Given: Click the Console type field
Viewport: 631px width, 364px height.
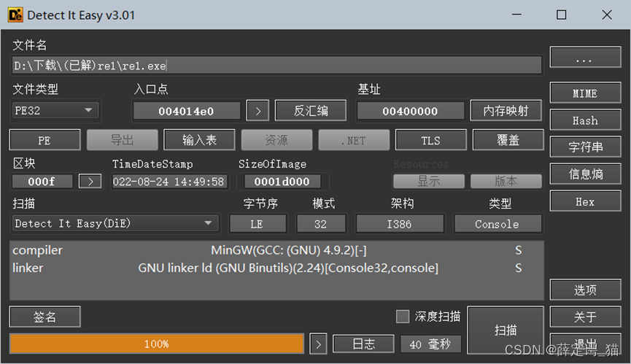Looking at the screenshot, I should click(x=498, y=224).
